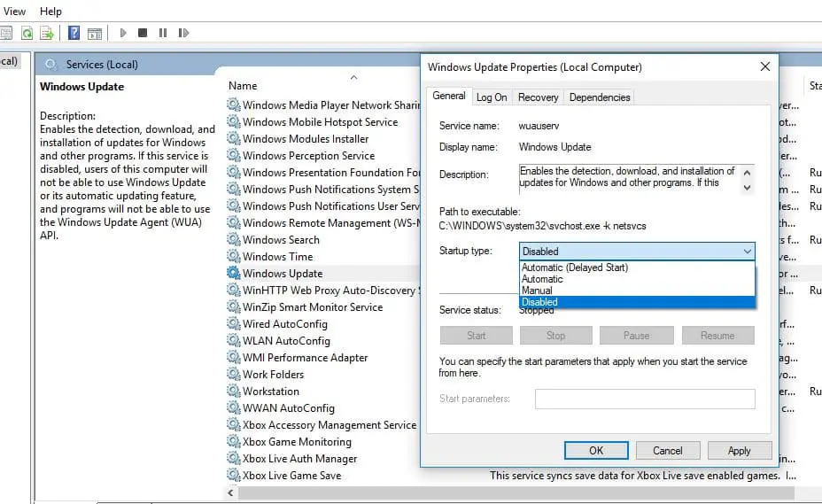Open the Startup type dropdown
The width and height of the screenshot is (822, 504).
point(637,252)
